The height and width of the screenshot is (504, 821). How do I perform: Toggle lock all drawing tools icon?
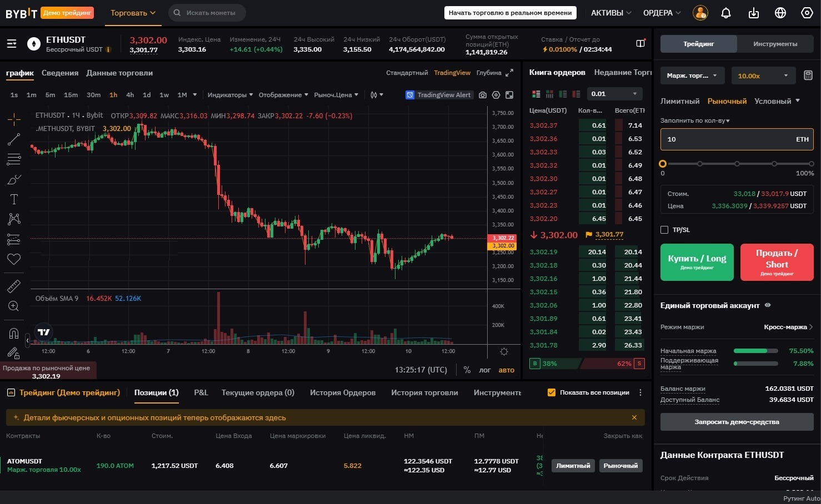(14, 353)
